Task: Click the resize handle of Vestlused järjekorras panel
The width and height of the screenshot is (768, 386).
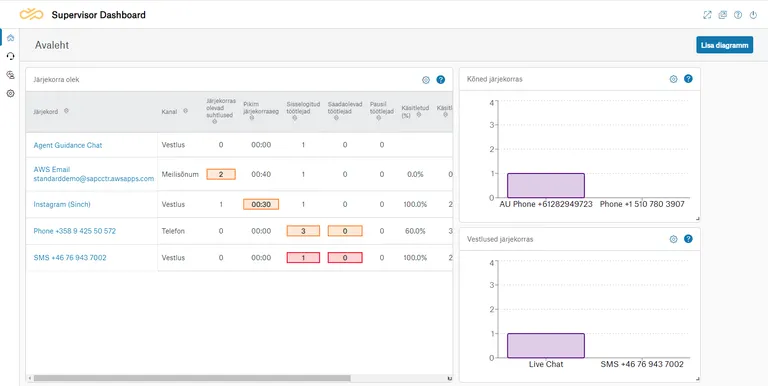Action: [697, 379]
